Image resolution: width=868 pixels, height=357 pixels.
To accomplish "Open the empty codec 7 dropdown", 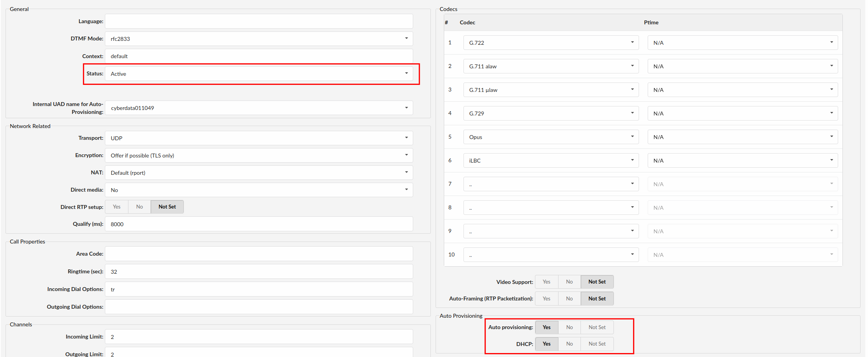I will tap(551, 184).
